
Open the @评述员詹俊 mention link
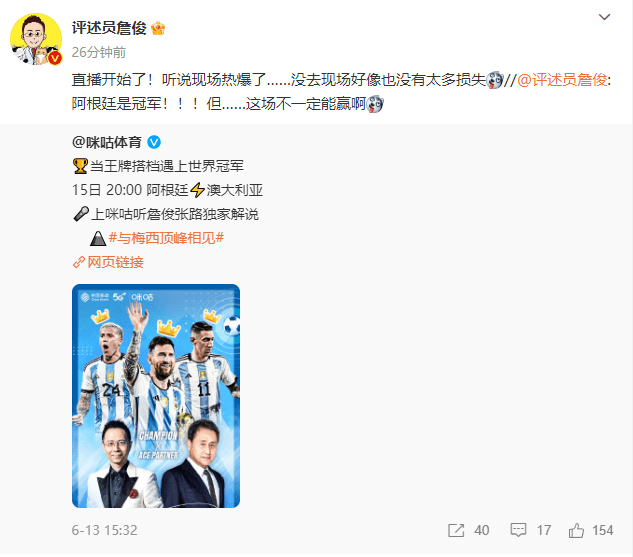[562, 80]
